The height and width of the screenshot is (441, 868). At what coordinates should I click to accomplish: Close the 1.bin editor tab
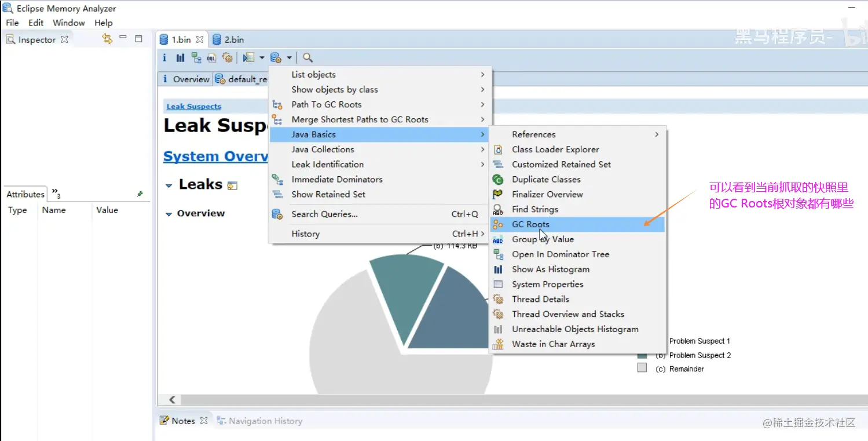(x=200, y=39)
